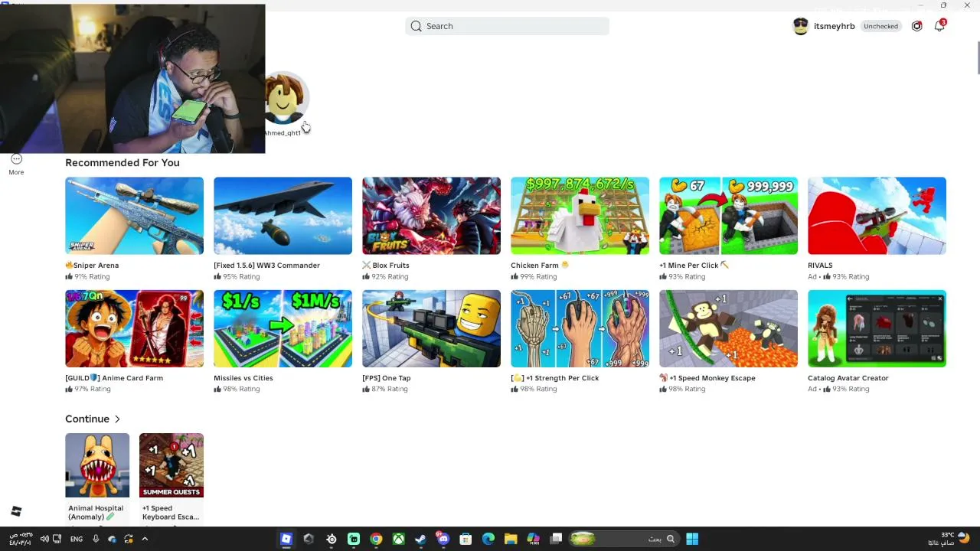Open the WW3 Commander game thumbnail
Image resolution: width=980 pixels, height=551 pixels.
[283, 216]
